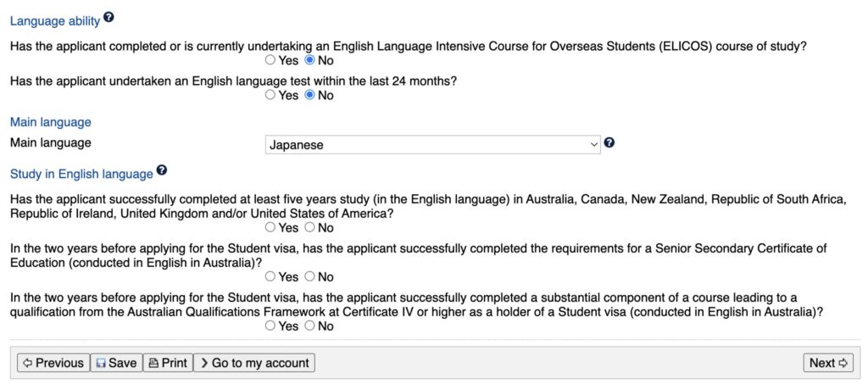This screenshot has width=868, height=384.
Task: Mark Yes for Senior Secondary Certificate question
Action: tap(270, 276)
